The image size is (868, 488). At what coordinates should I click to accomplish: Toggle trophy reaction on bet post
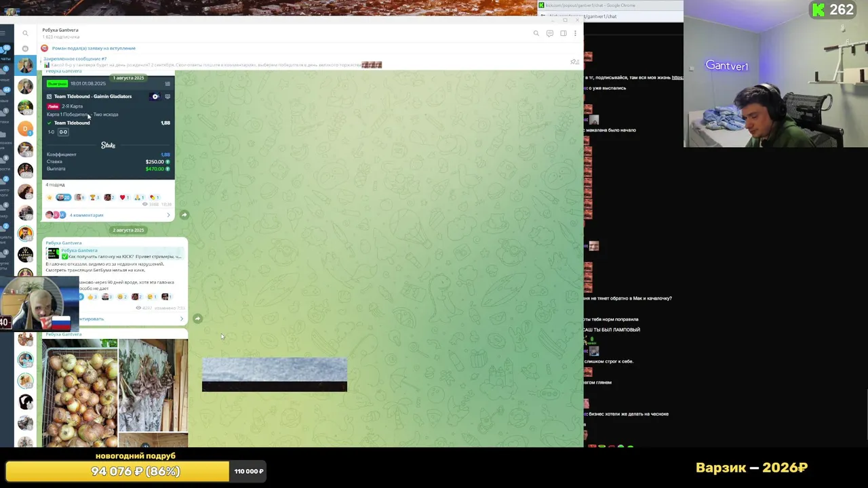coord(94,197)
